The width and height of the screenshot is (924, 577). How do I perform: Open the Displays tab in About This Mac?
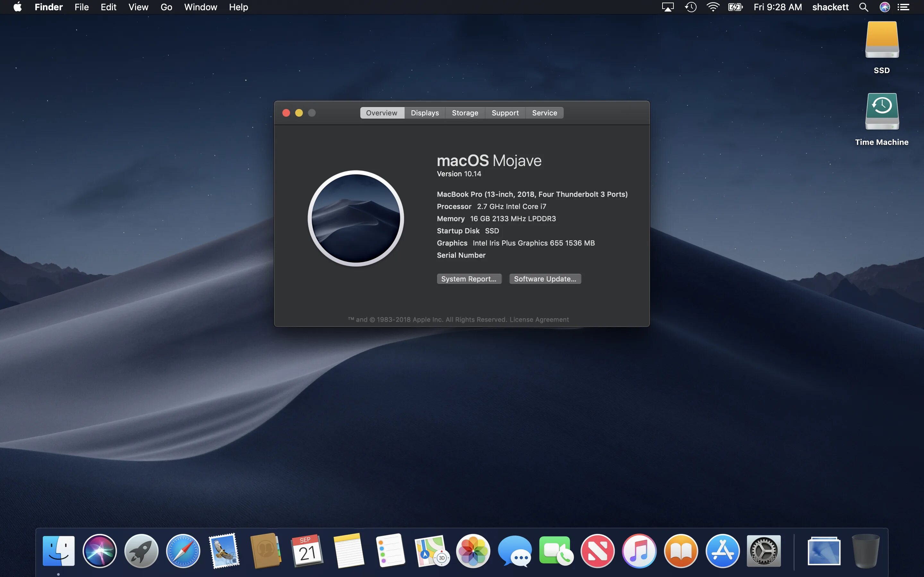(x=424, y=112)
